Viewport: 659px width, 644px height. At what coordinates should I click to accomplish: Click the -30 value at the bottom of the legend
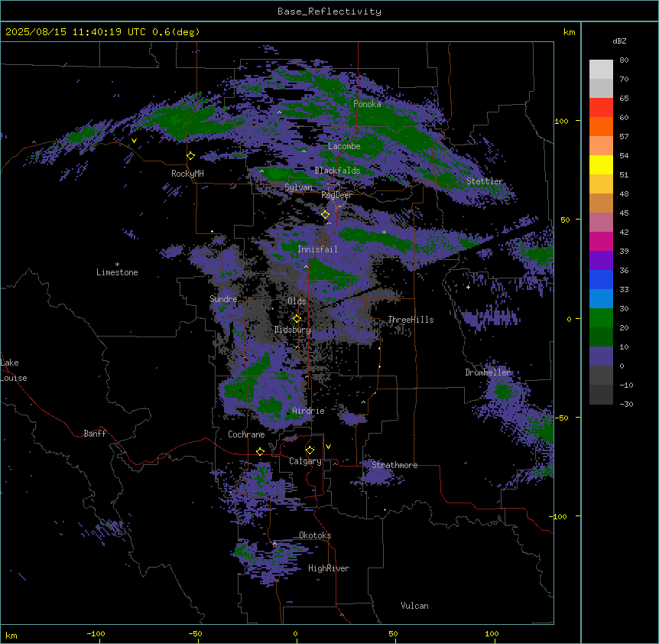(x=626, y=404)
